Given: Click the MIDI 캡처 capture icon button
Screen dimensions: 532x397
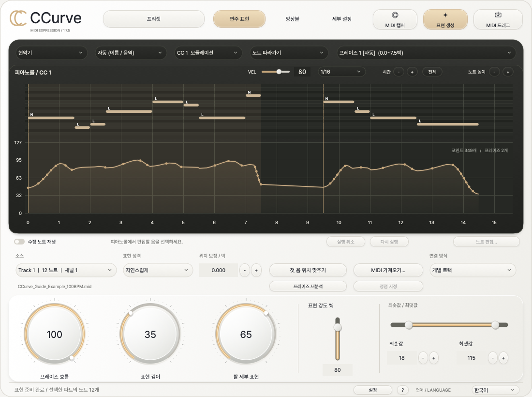Looking at the screenshot, I should coord(395,19).
